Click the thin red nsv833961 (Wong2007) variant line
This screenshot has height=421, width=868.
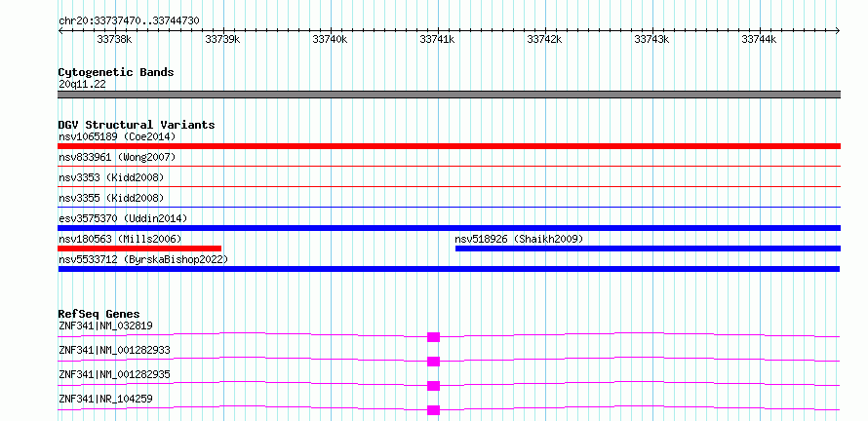click(x=449, y=166)
